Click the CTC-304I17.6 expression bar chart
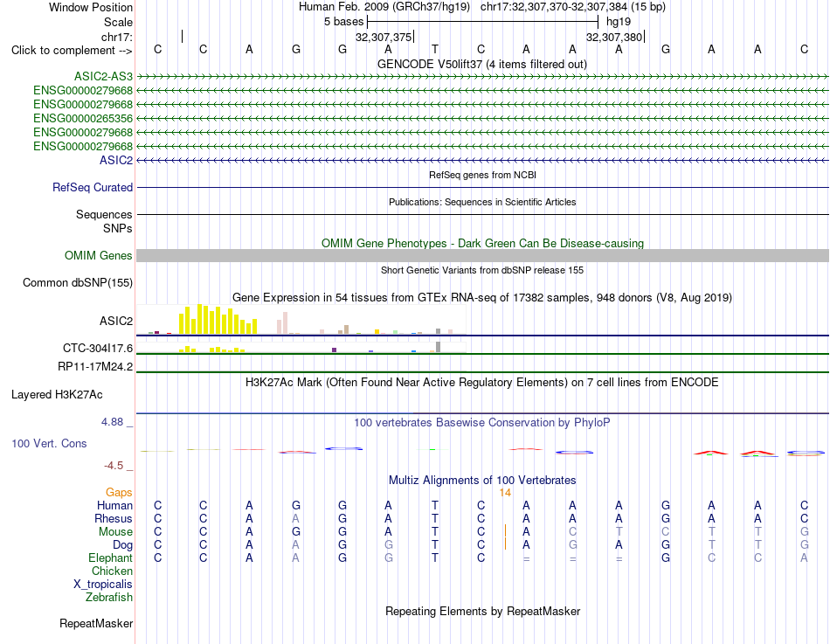 point(301,348)
